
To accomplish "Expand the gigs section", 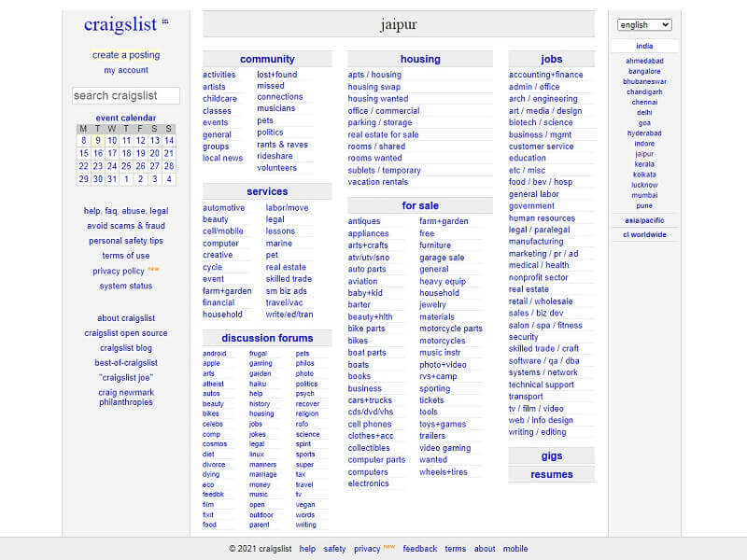I will click(551, 455).
